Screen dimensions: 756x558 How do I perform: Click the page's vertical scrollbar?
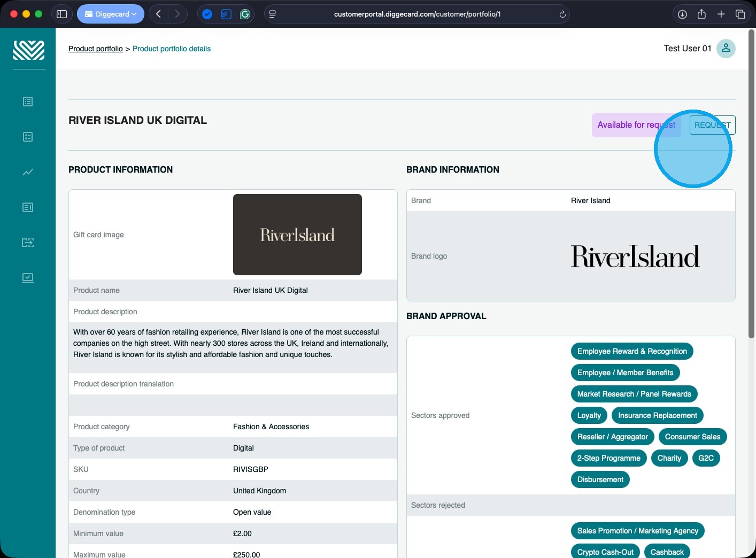pos(751,184)
